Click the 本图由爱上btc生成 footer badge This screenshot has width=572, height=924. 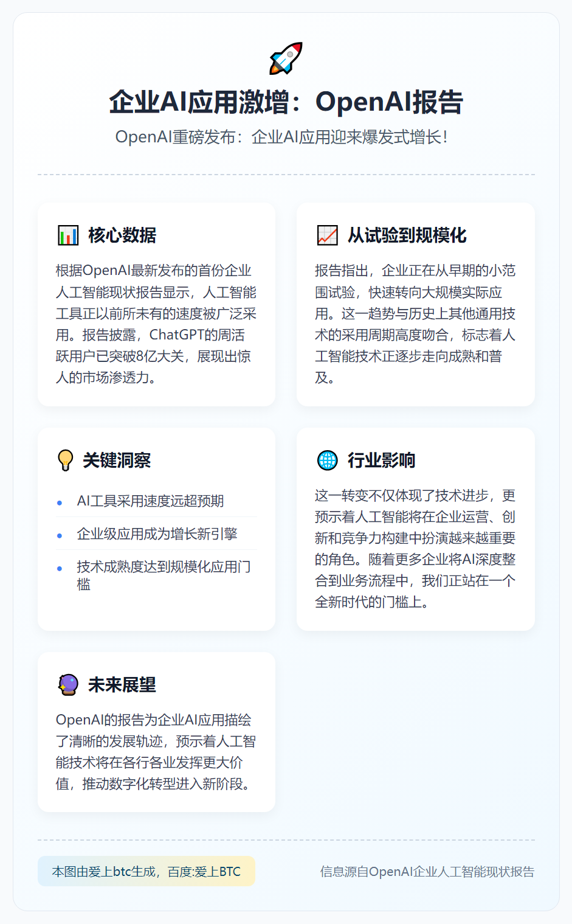click(146, 871)
